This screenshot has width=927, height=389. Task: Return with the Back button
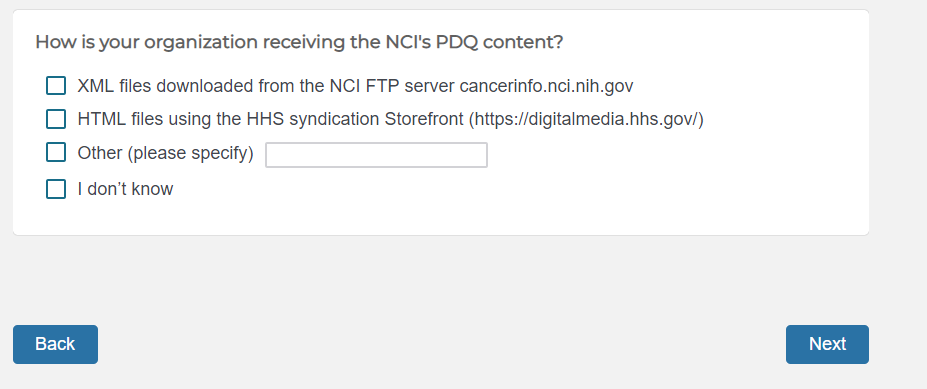coord(56,344)
